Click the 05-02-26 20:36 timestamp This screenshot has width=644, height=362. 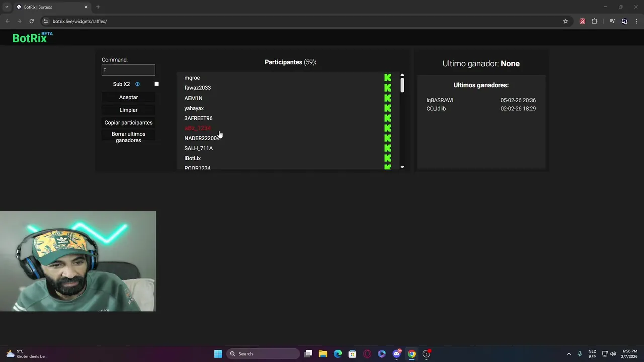click(x=518, y=100)
